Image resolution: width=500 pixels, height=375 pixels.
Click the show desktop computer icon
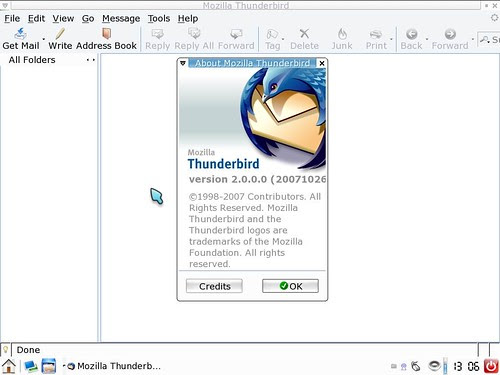(x=31, y=366)
